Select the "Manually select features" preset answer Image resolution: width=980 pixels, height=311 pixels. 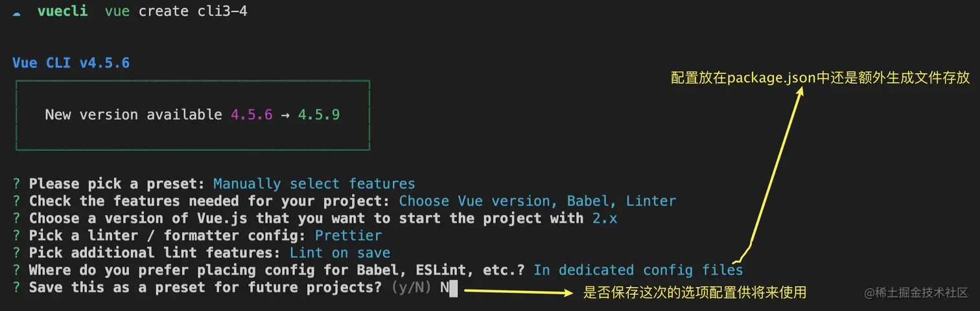314,184
